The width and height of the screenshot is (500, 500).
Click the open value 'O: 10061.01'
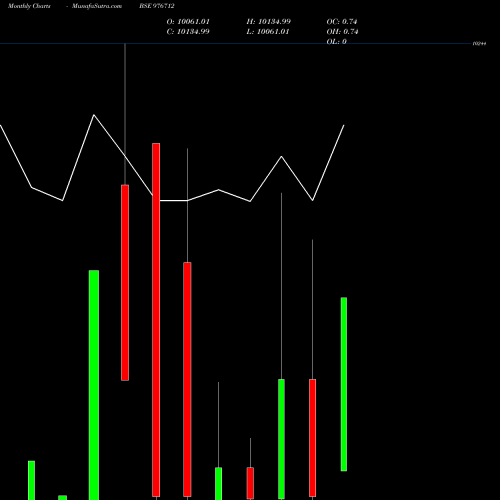(x=188, y=22)
